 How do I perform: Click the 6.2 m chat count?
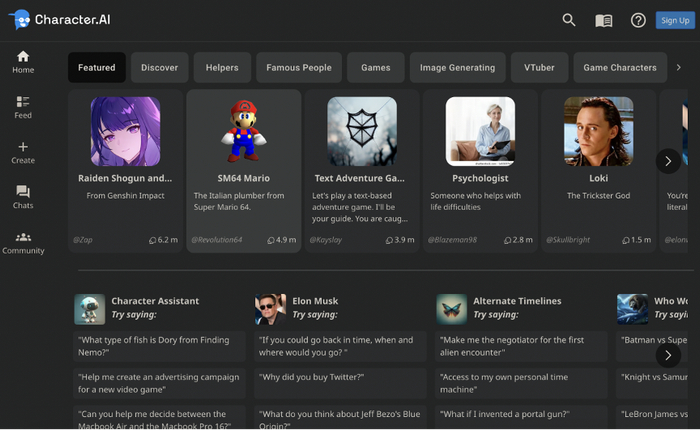(163, 240)
